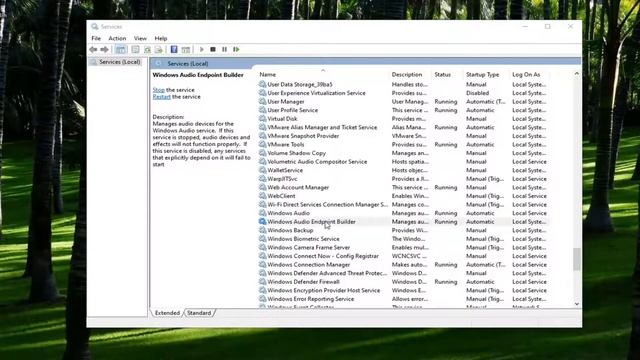
Task: Click gear icon beside Windows Audio Endpoint Builder
Action: pos(262,222)
